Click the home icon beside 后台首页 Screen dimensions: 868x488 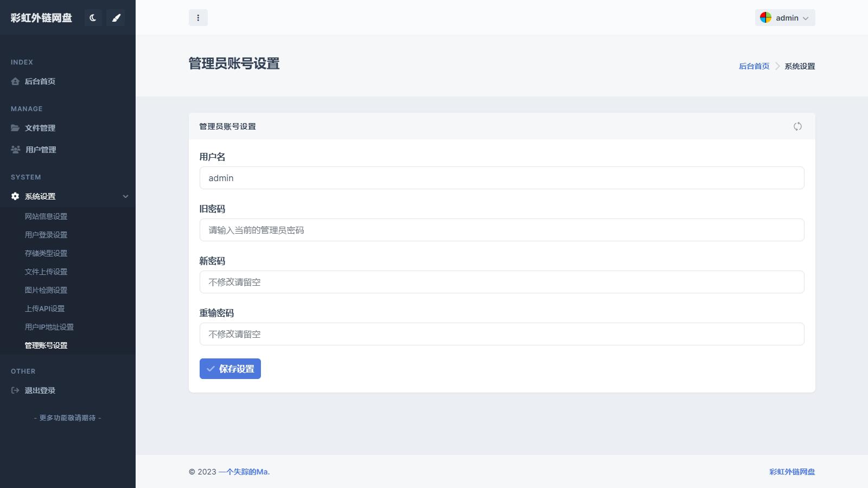tap(15, 81)
